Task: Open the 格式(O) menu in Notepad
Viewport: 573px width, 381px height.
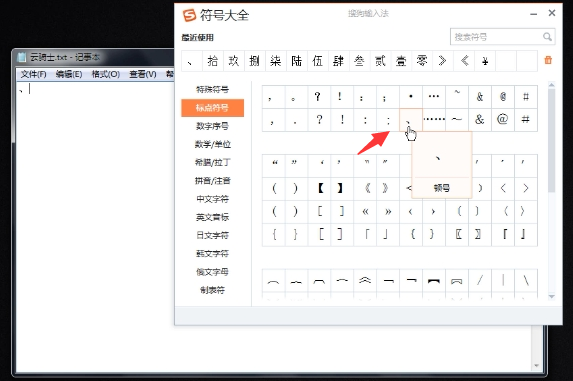Action: pyautogui.click(x=106, y=74)
